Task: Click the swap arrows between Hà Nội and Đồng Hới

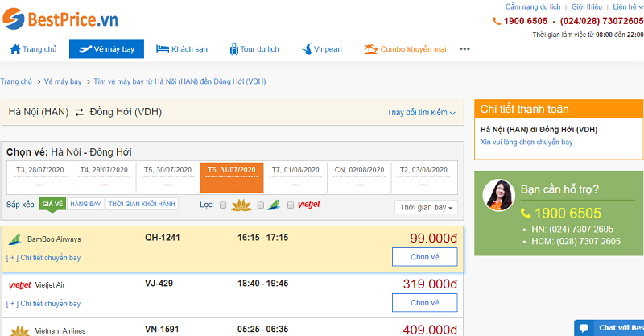Action: coord(79,112)
